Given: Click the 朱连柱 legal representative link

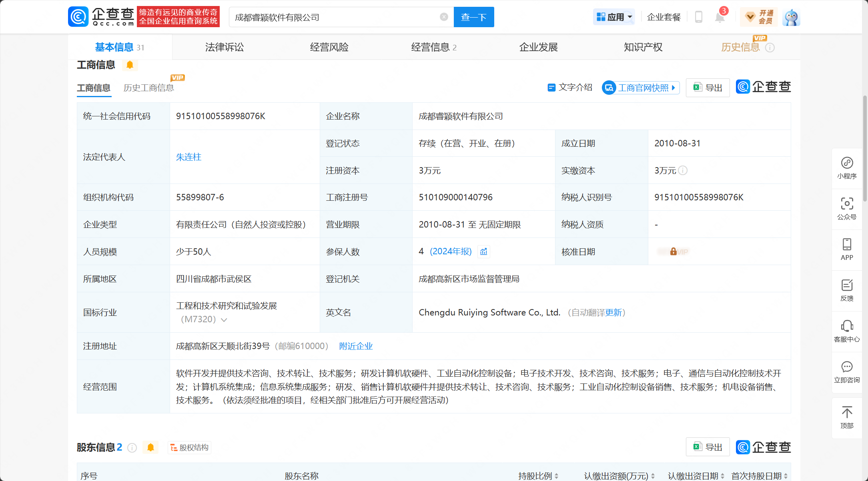Looking at the screenshot, I should [188, 157].
